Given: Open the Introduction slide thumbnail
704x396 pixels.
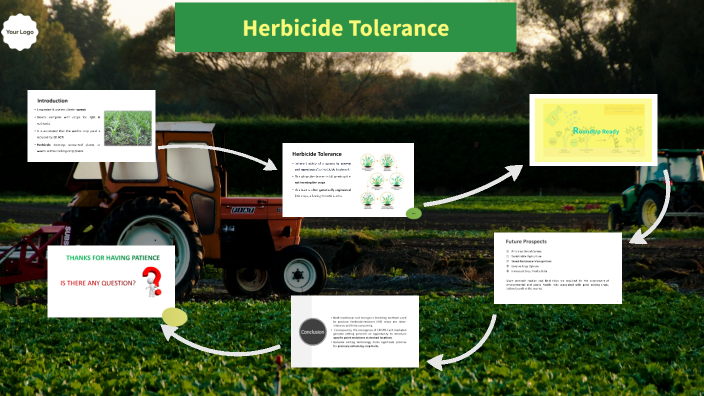Looking at the screenshot, I should click(92, 126).
